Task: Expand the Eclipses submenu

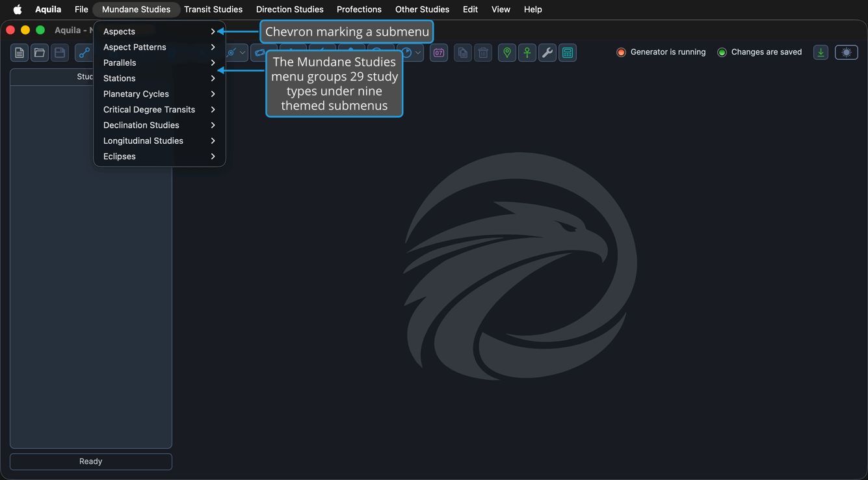Action: 159,156
